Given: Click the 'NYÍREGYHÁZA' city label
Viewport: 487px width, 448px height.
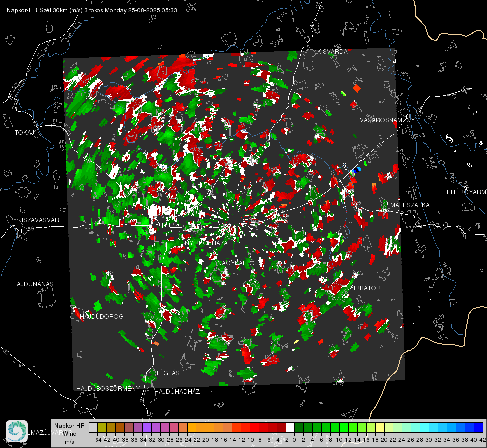Looking at the screenshot, I should [x=206, y=243].
